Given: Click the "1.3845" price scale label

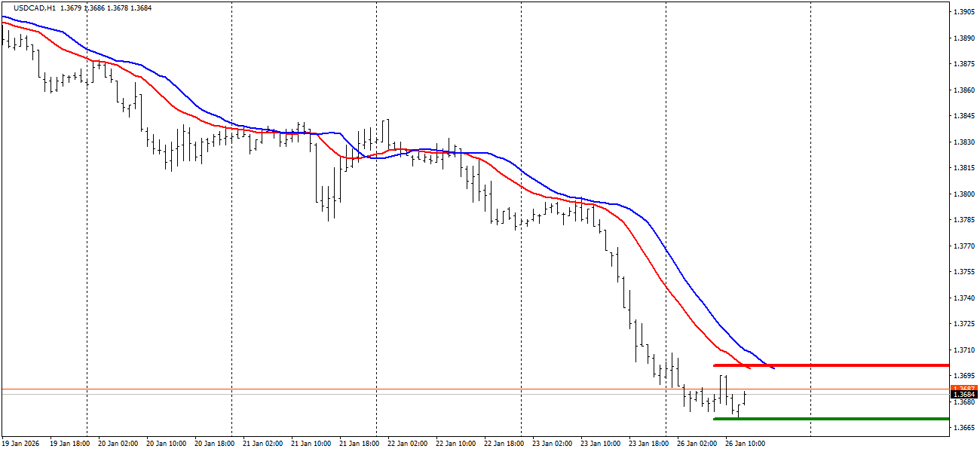Looking at the screenshot, I should (x=964, y=116).
